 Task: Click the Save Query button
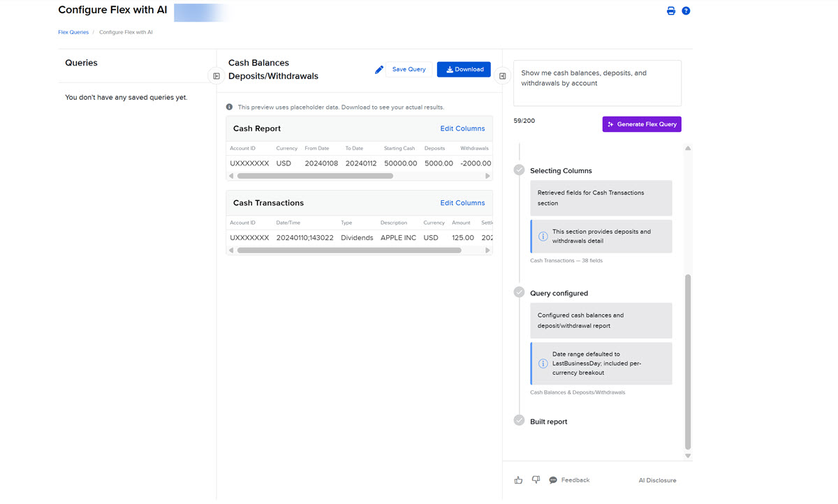[x=409, y=69]
